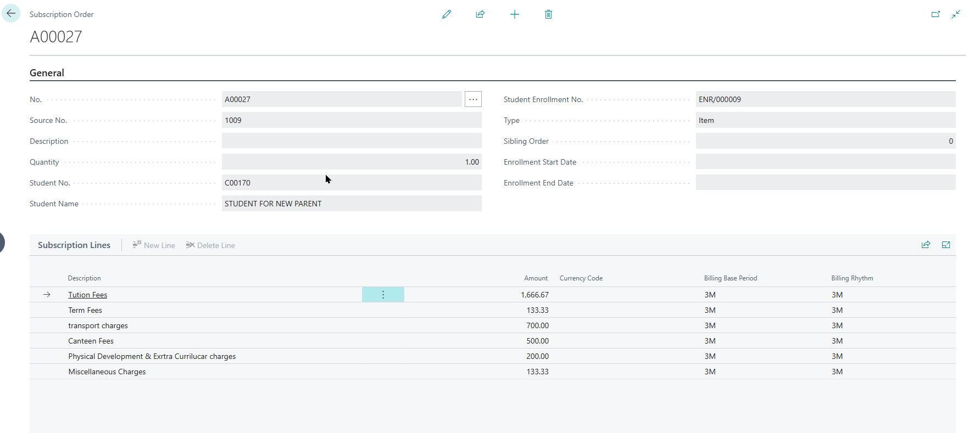980x433 pixels.
Task: Click the plus icon to create new
Action: click(514, 14)
